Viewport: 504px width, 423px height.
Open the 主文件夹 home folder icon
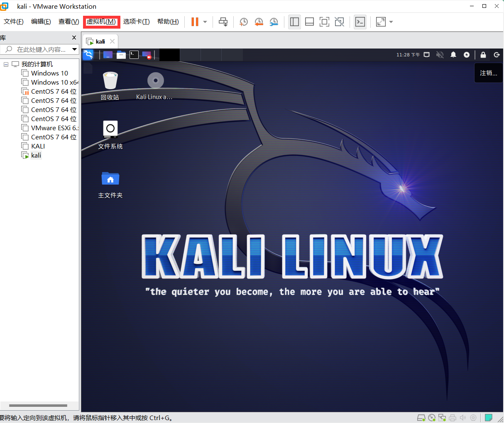(110, 185)
